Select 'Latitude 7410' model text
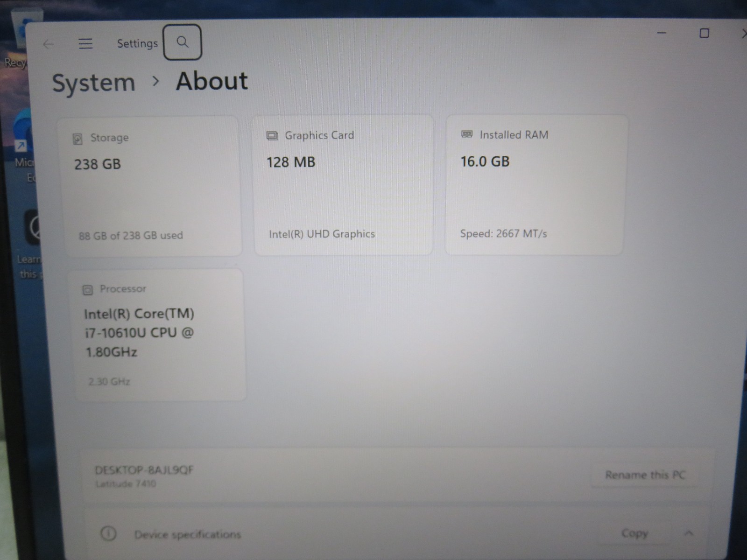 pyautogui.click(x=126, y=484)
